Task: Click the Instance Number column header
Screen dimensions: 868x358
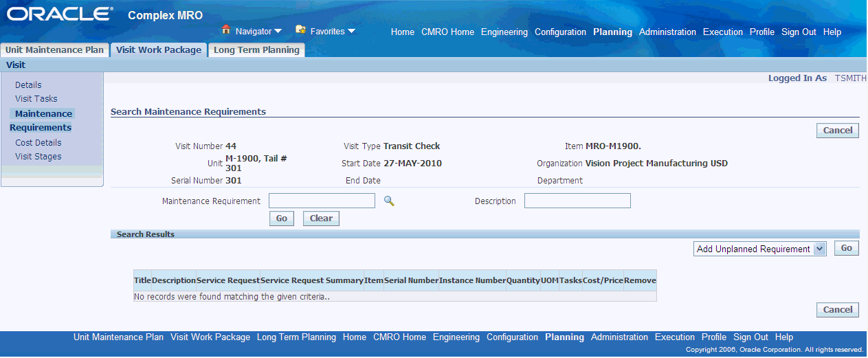Action: pos(472,280)
